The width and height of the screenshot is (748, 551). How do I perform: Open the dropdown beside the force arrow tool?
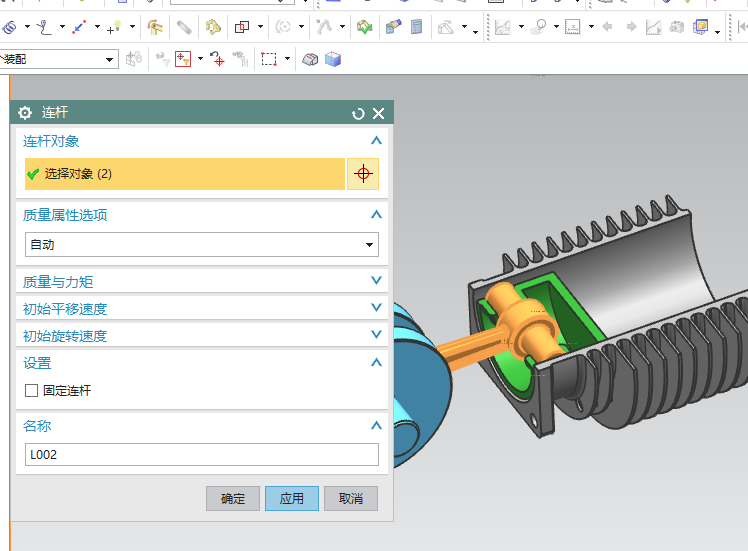tap(97, 27)
